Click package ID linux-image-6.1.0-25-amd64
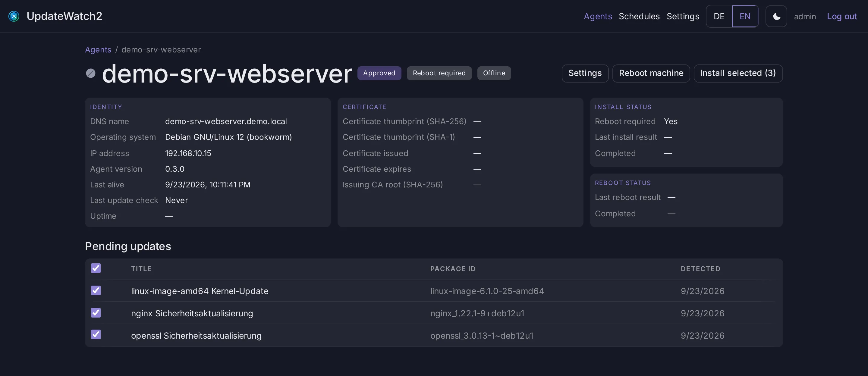 [x=487, y=291]
